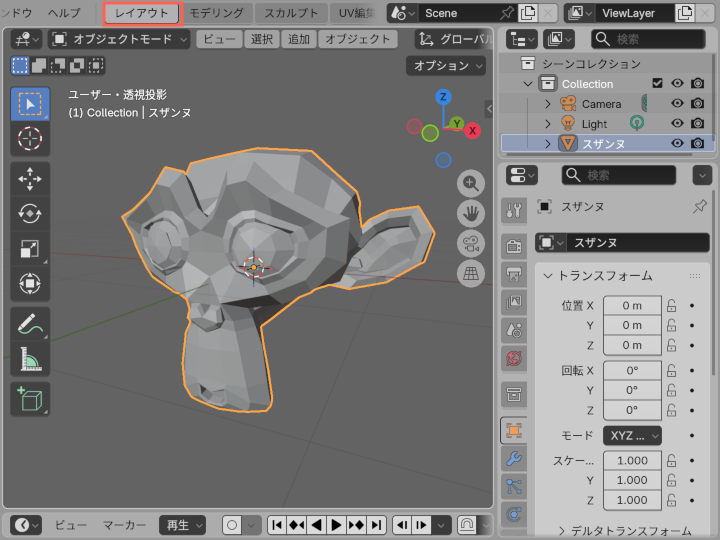Click the pin icon beside スザンヌ

[x=700, y=207]
